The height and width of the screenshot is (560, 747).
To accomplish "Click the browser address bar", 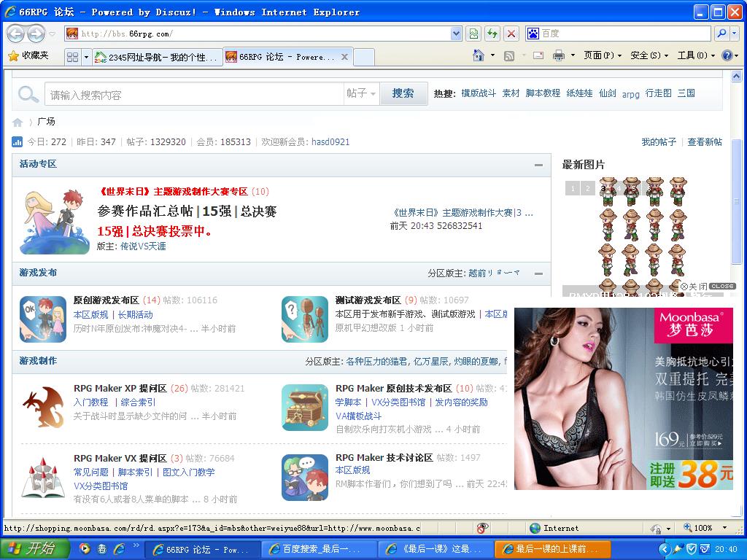I will click(x=263, y=34).
